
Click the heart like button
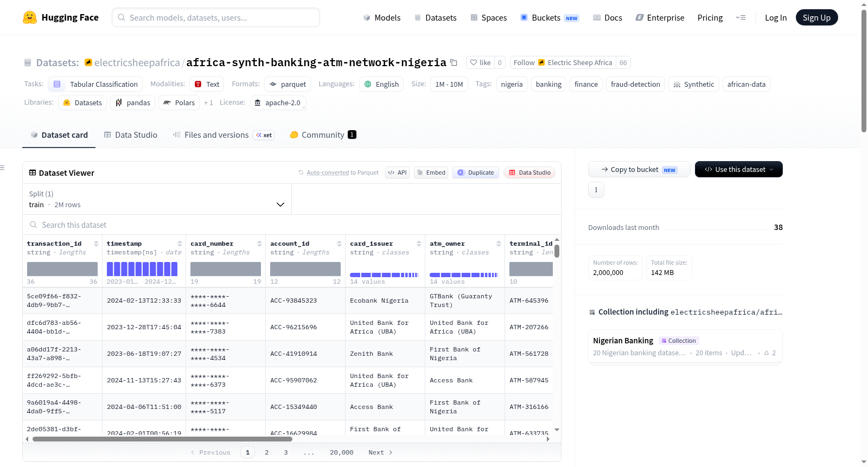point(480,62)
